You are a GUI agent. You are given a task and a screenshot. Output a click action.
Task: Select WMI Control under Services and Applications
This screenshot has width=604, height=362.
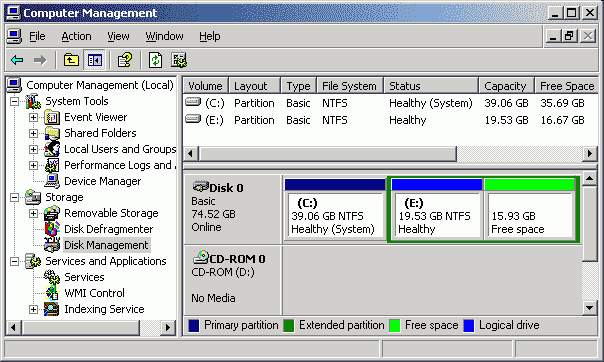[94, 293]
